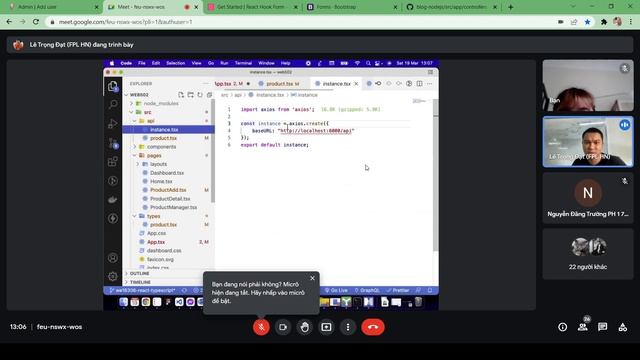Open the Chrome extensions puzzle menu
The height and width of the screenshot is (360, 640).
(x=604, y=22)
